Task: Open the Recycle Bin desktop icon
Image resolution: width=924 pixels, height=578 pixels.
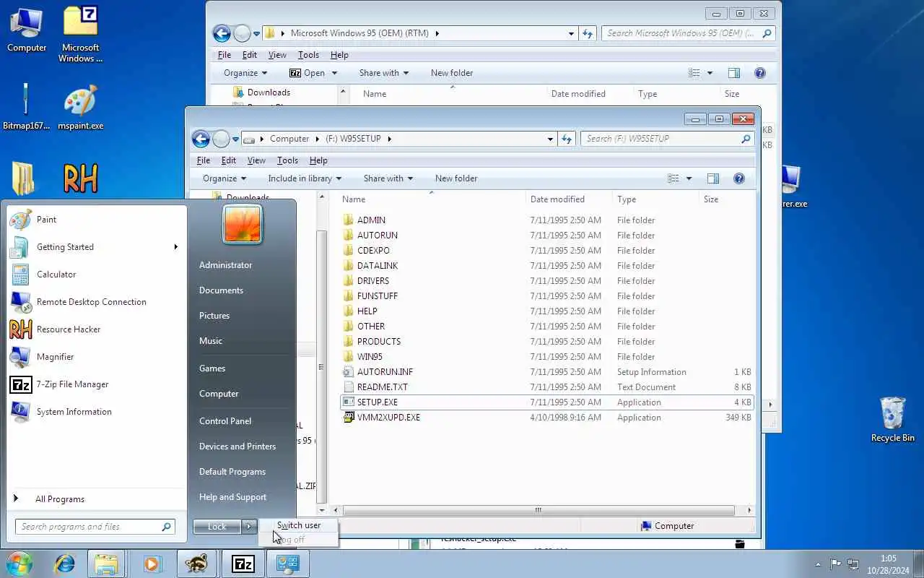Action: tap(893, 419)
